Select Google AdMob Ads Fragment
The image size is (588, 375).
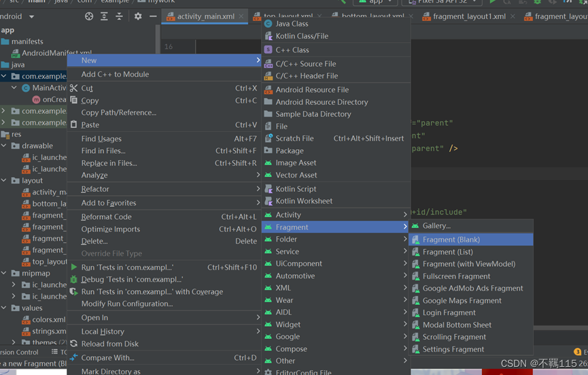point(471,289)
